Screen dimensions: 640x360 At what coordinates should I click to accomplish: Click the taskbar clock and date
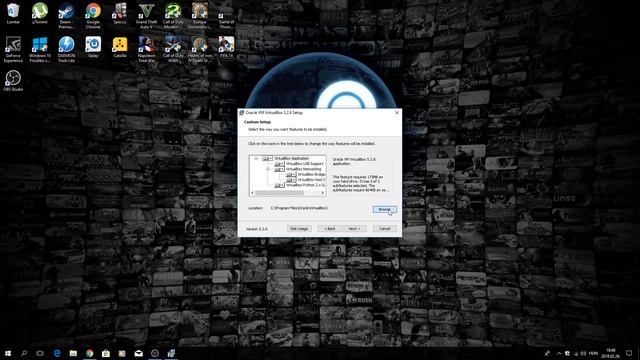(x=611, y=353)
